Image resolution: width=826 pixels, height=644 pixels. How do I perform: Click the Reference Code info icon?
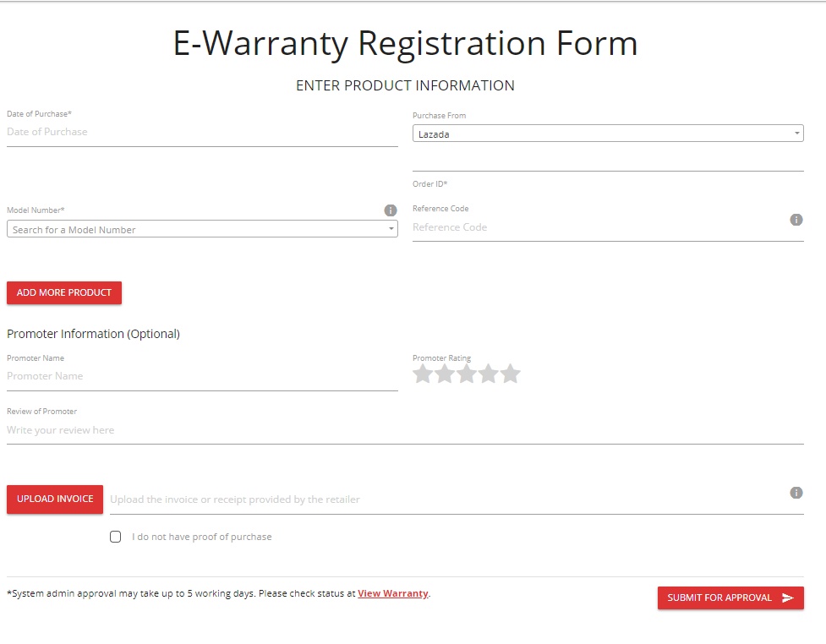click(x=796, y=220)
